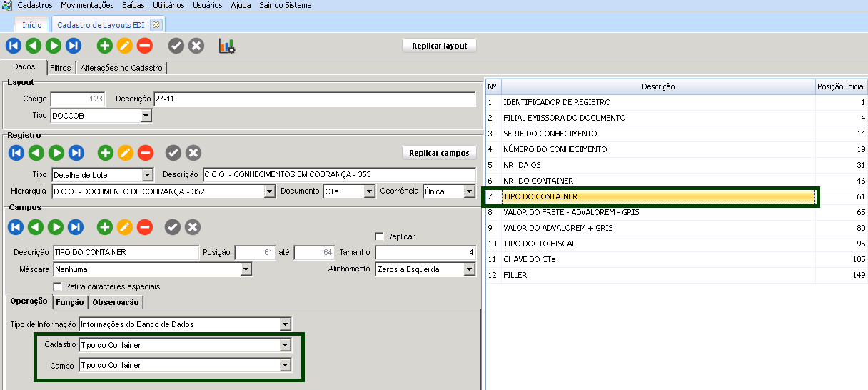
Task: Click the top toolbar first record icon
Action: [x=14, y=46]
